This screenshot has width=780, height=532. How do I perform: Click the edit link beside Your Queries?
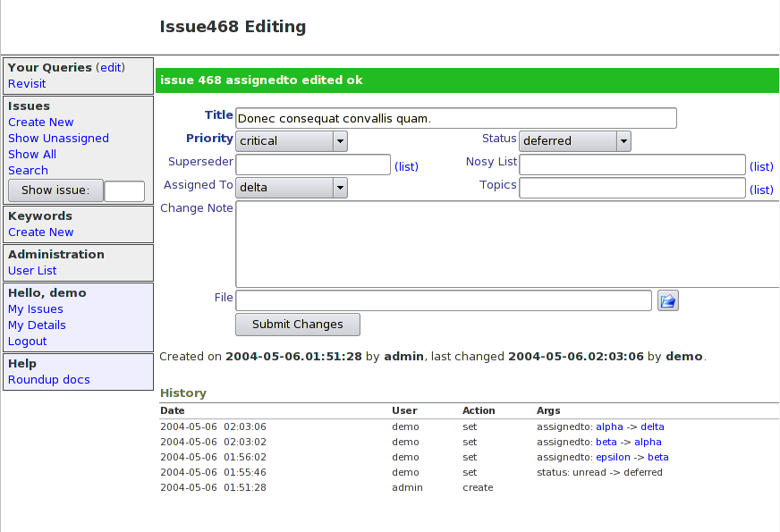110,68
